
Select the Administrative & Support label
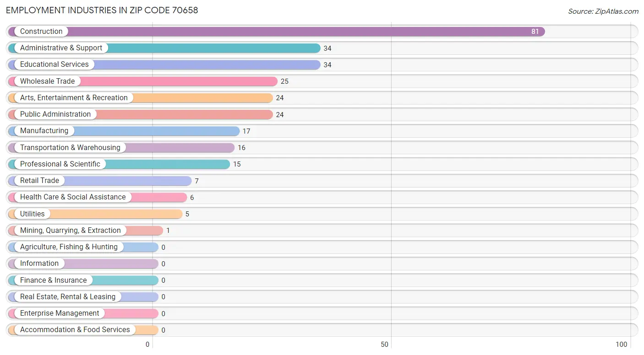pyautogui.click(x=61, y=48)
